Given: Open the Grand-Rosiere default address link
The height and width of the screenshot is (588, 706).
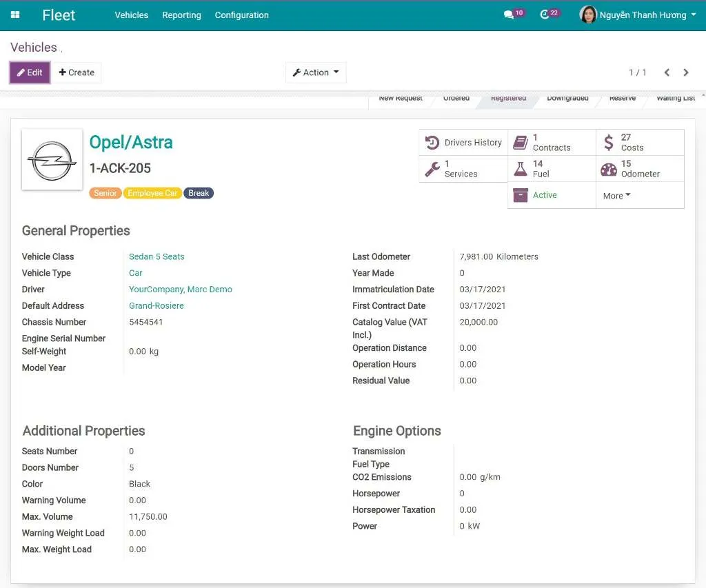Looking at the screenshot, I should [x=157, y=305].
